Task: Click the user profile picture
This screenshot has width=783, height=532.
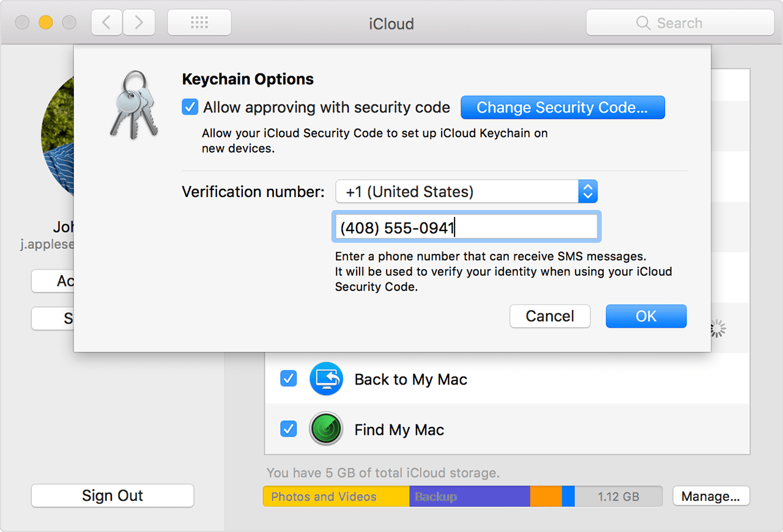Action: pyautogui.click(x=58, y=133)
